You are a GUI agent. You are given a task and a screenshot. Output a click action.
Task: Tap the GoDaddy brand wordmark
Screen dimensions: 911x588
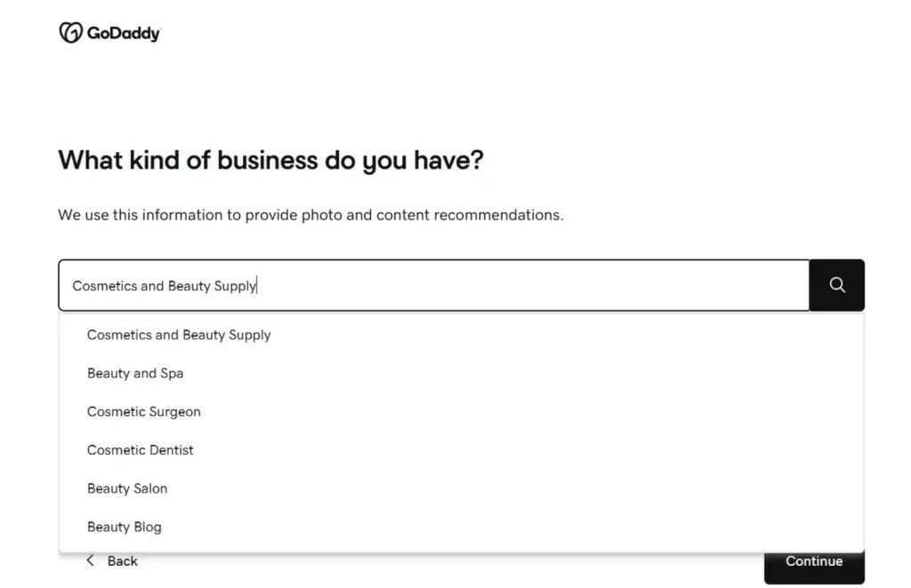coord(122,33)
